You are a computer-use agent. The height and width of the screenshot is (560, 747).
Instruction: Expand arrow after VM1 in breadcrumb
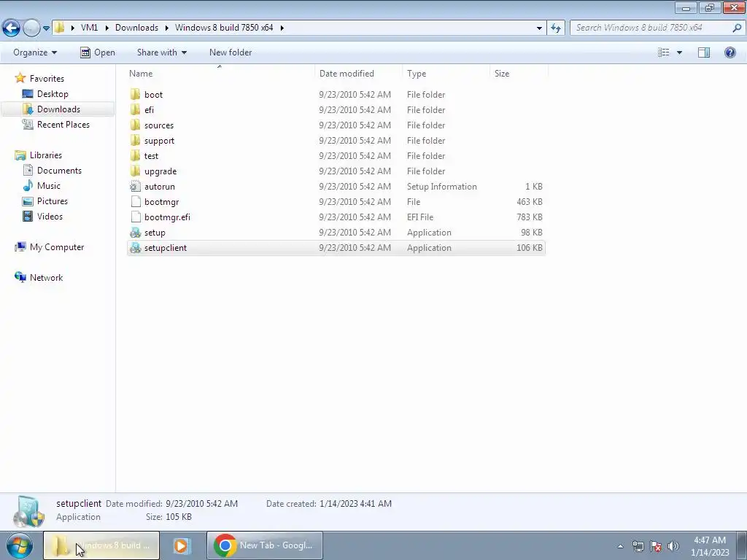(x=107, y=28)
